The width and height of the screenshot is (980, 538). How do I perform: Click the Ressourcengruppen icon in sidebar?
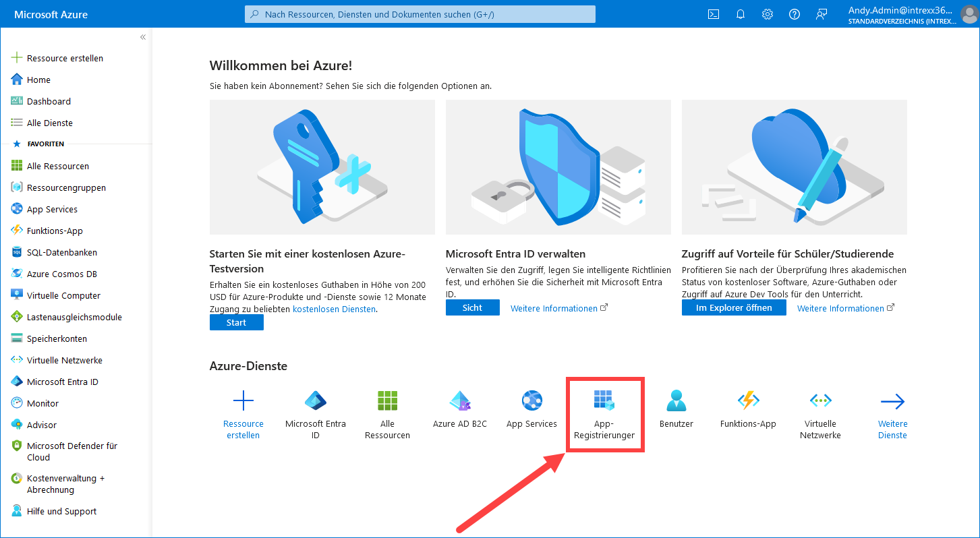[17, 187]
